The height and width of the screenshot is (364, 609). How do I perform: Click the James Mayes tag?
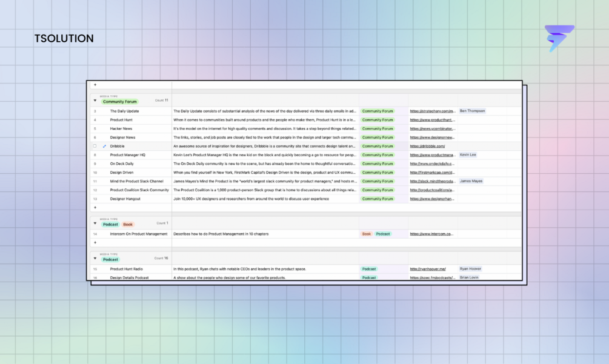[471, 181]
